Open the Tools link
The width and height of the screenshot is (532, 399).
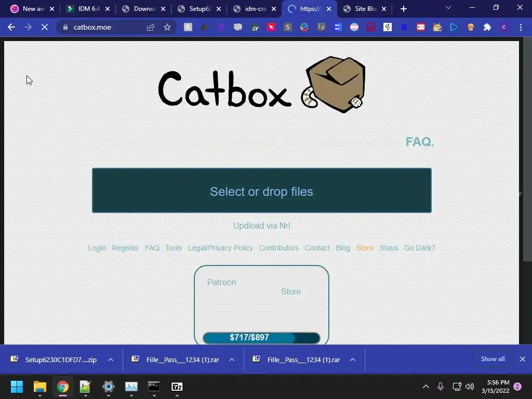pyautogui.click(x=174, y=248)
